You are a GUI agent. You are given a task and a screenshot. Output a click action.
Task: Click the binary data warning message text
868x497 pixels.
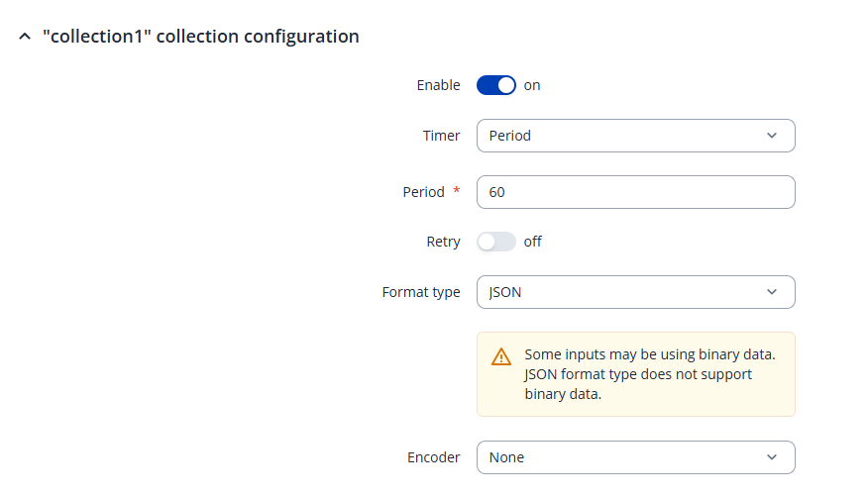click(x=650, y=374)
